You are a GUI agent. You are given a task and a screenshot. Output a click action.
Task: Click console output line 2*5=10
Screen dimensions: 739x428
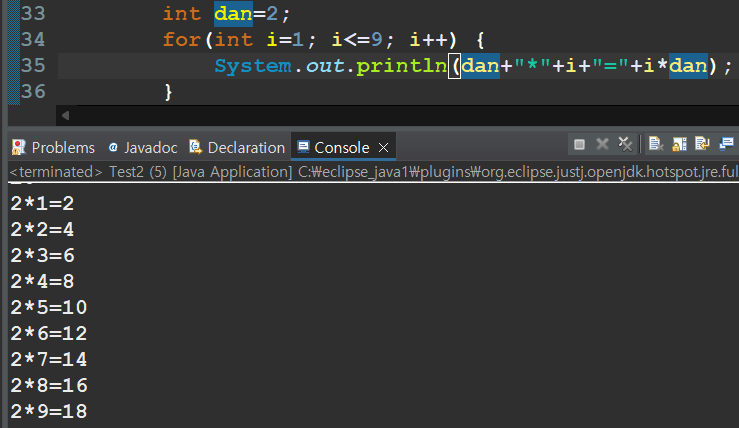pyautogui.click(x=49, y=307)
